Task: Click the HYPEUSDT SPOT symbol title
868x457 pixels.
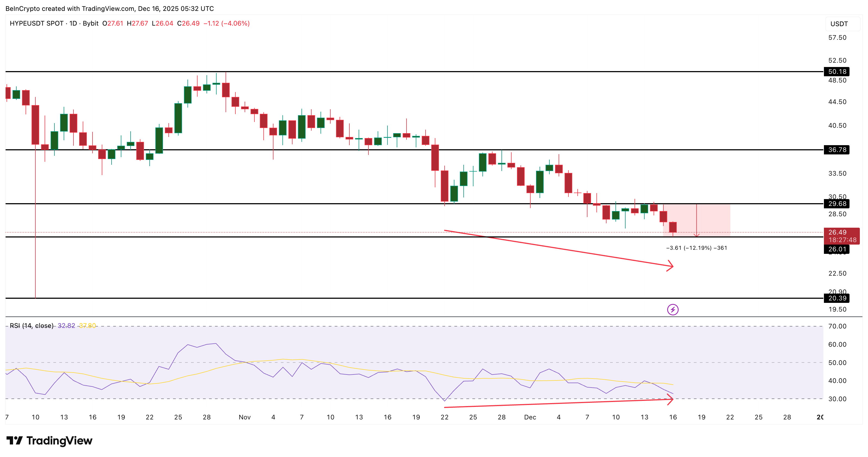Action: [x=36, y=23]
